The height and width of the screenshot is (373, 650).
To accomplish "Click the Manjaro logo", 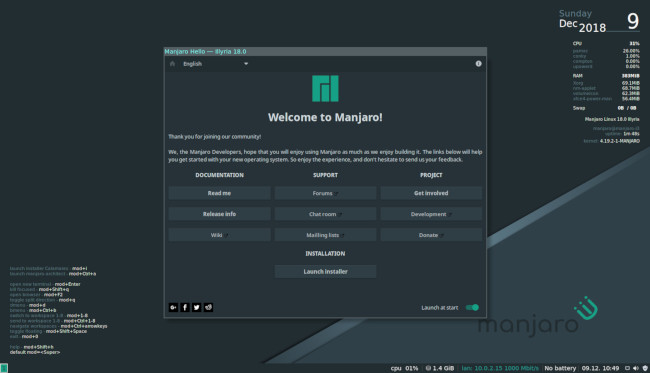I will point(325,89).
